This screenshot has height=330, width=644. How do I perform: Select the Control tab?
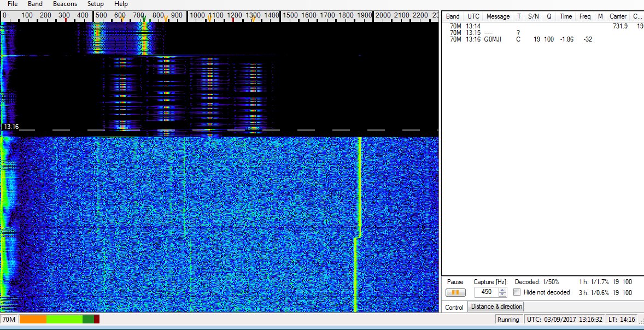454,307
